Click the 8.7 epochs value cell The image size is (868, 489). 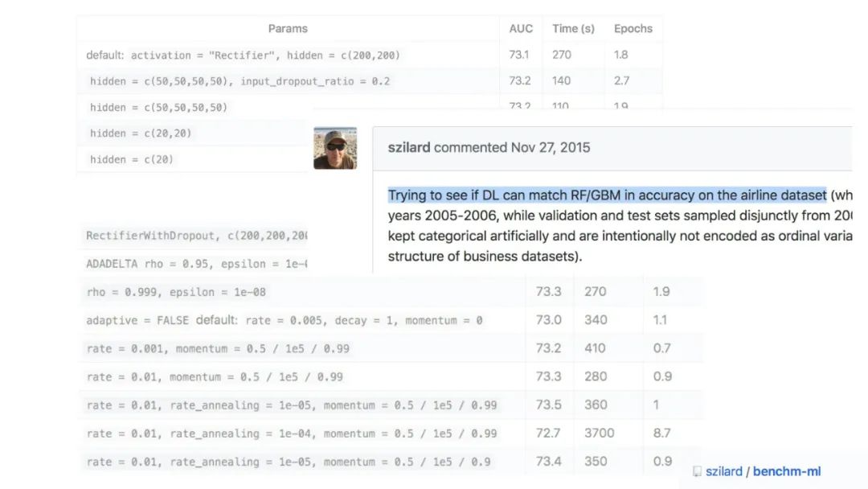(662, 433)
